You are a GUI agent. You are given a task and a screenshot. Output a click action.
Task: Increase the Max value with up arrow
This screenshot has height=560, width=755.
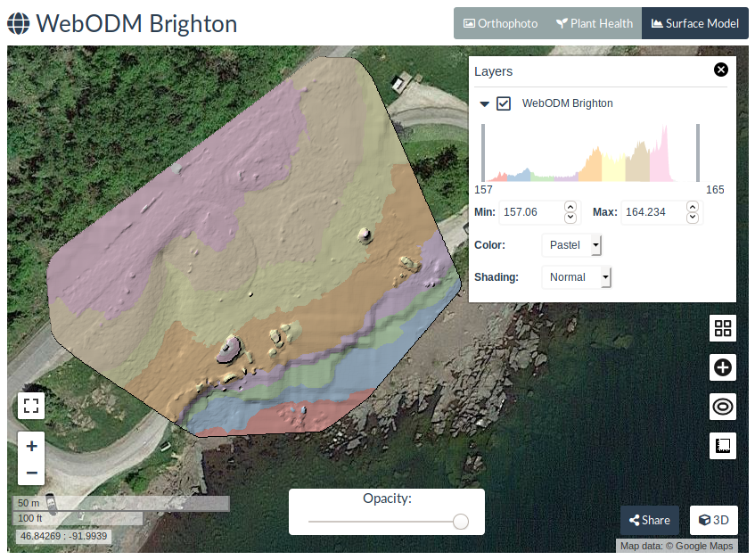point(693,207)
